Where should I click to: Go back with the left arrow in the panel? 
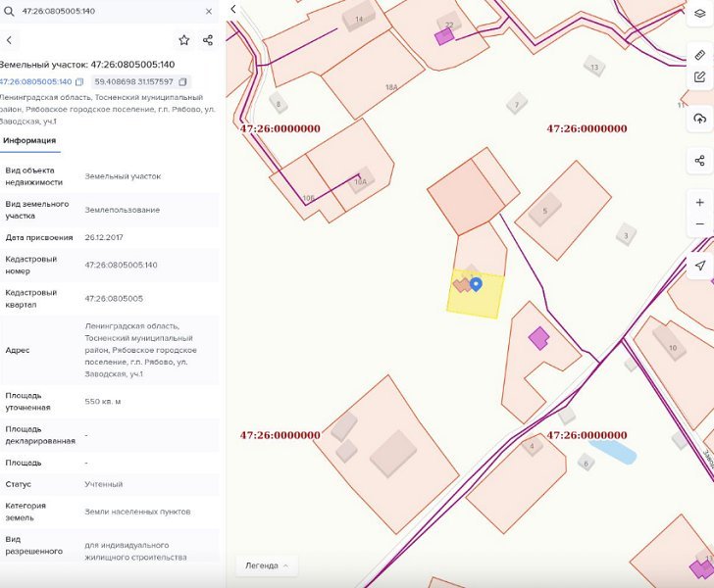9,40
